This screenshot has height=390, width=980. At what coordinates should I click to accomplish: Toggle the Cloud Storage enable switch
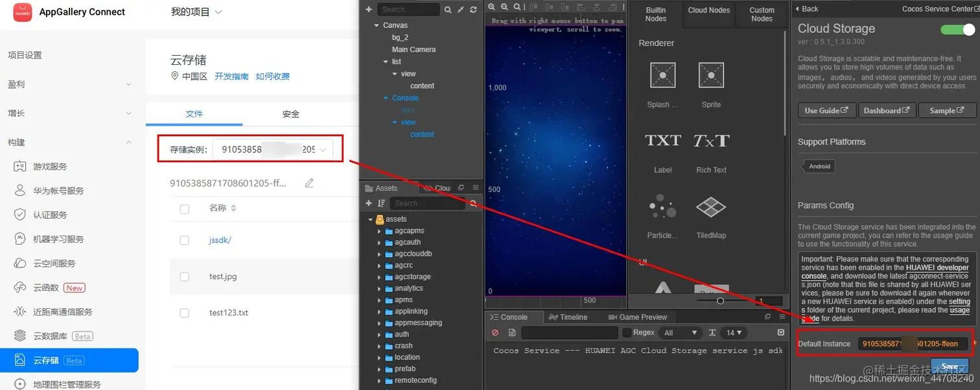pos(957,30)
